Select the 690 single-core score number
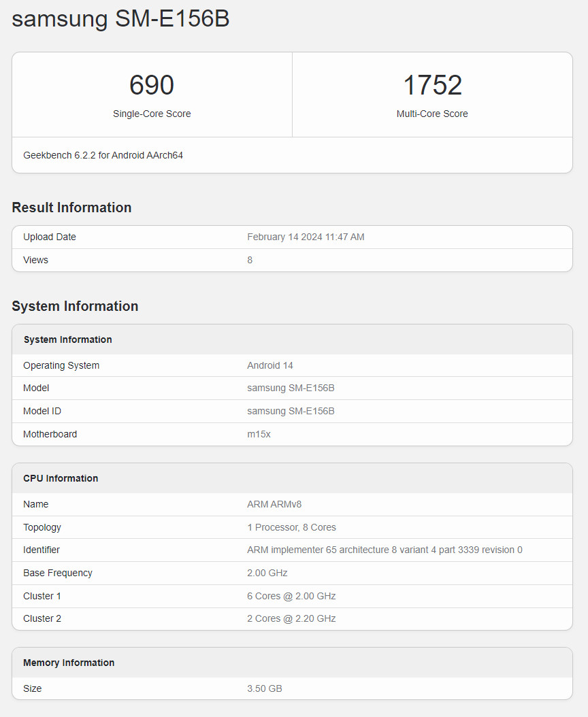Screen dimensions: 588x717 point(152,85)
